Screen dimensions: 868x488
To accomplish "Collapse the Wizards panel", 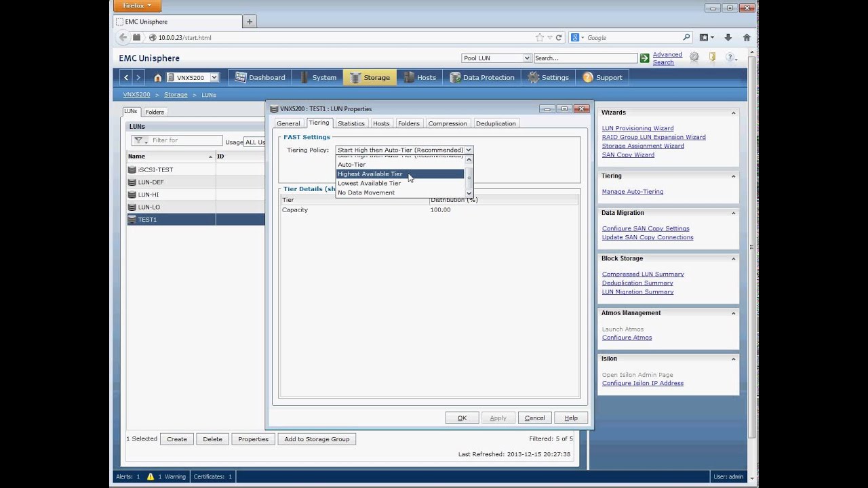I will pos(733,113).
